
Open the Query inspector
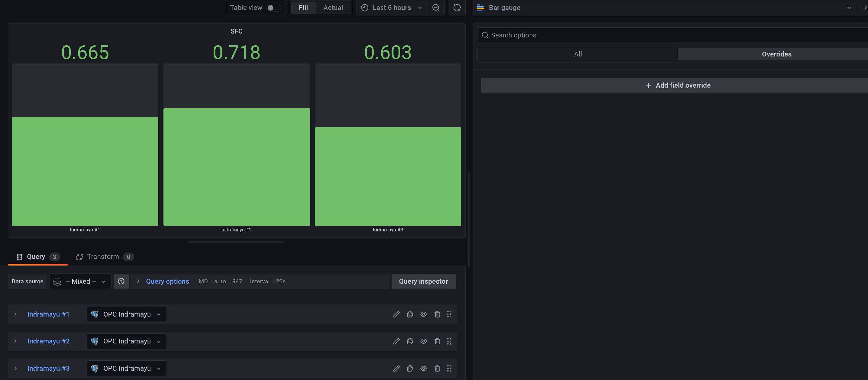(x=423, y=281)
